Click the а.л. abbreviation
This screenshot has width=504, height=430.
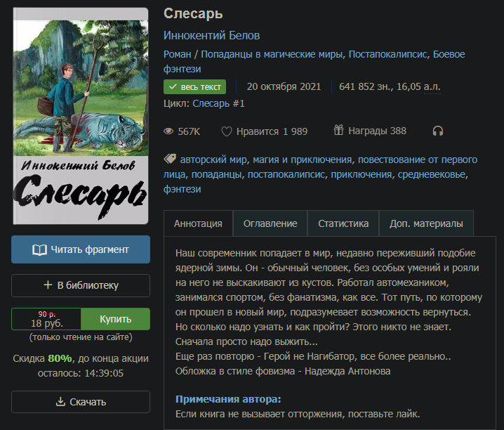pos(432,86)
